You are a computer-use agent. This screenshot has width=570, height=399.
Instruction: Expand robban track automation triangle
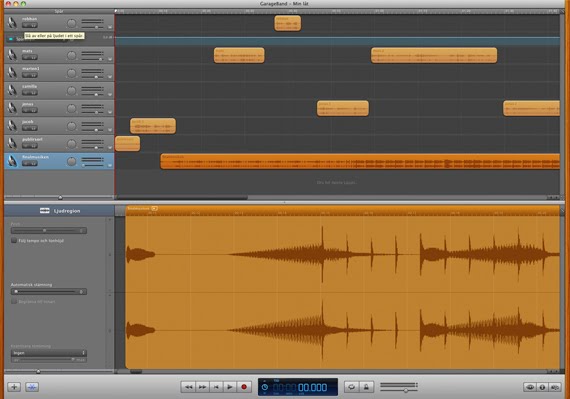click(110, 27)
